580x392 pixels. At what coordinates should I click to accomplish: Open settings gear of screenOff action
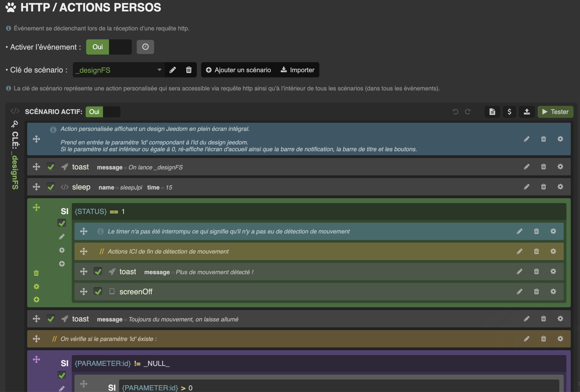tap(553, 292)
